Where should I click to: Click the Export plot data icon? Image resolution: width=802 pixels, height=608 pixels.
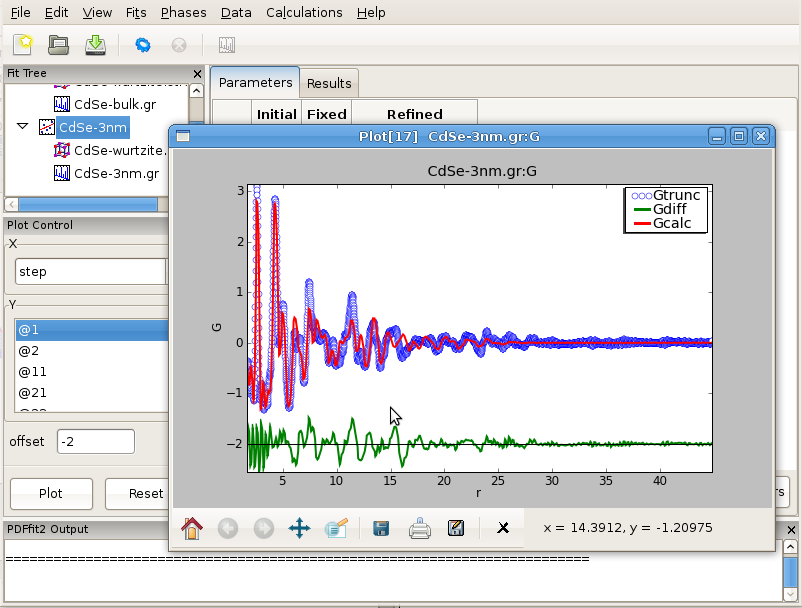click(x=456, y=528)
